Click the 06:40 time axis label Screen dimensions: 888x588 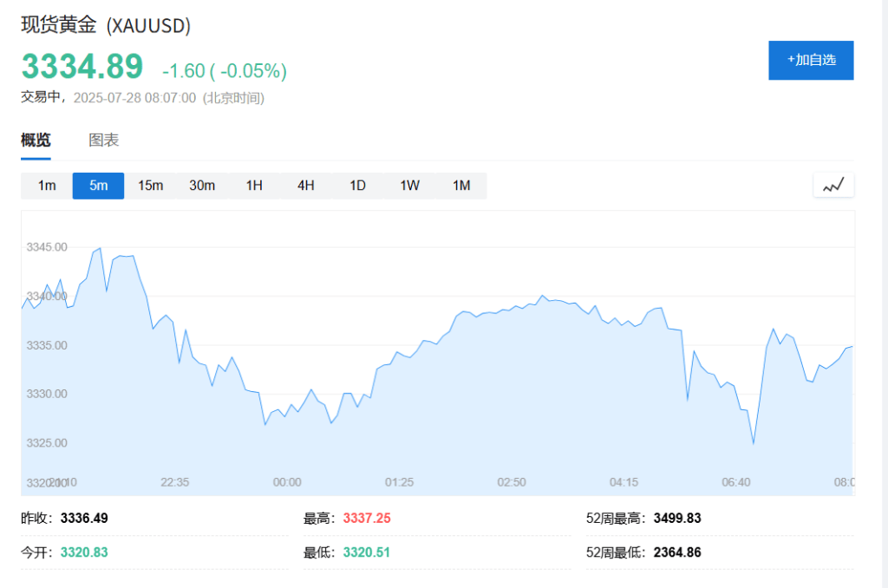[735, 482]
